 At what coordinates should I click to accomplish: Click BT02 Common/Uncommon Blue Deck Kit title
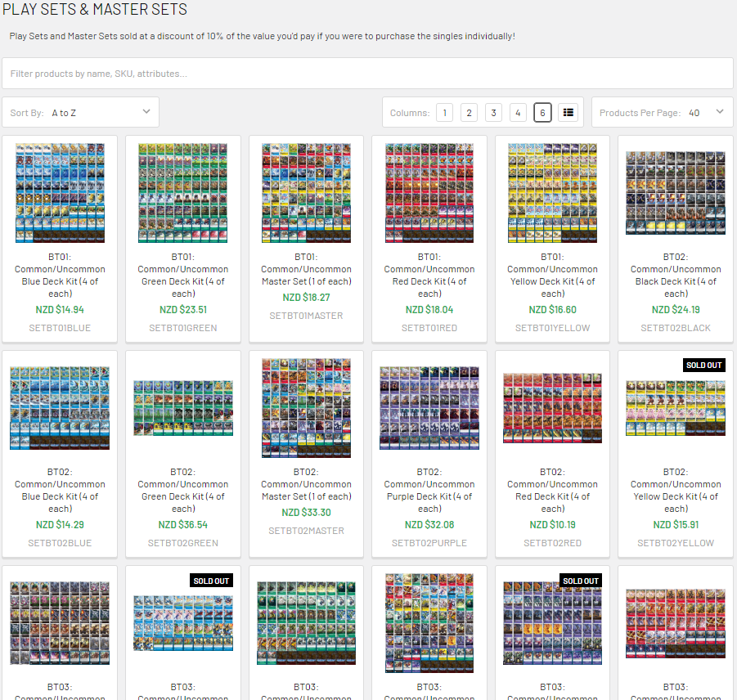coord(60,491)
